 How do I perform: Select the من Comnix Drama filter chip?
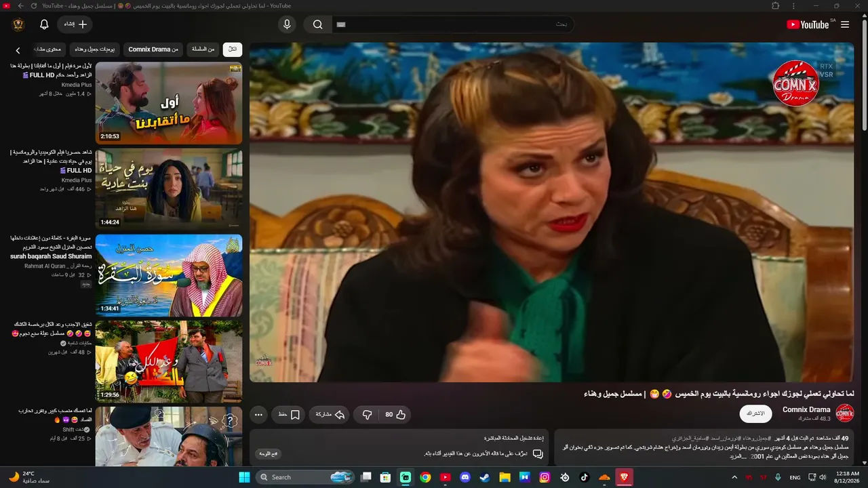[x=153, y=49]
